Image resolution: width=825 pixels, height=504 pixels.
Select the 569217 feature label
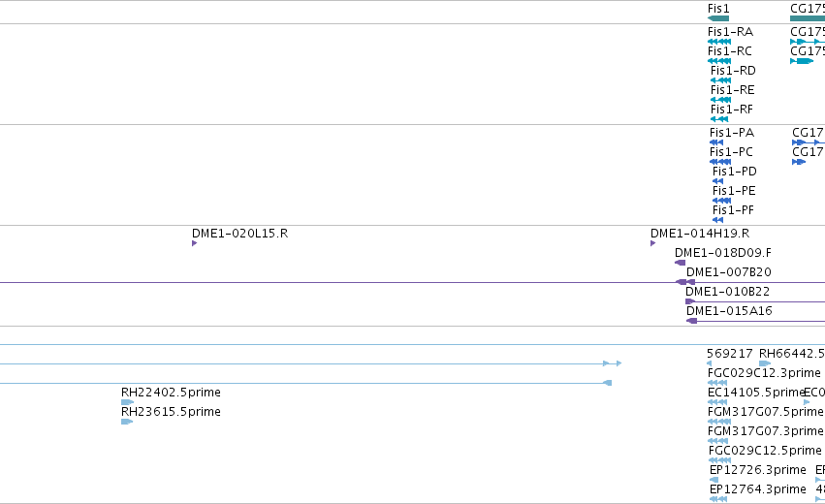tap(729, 354)
